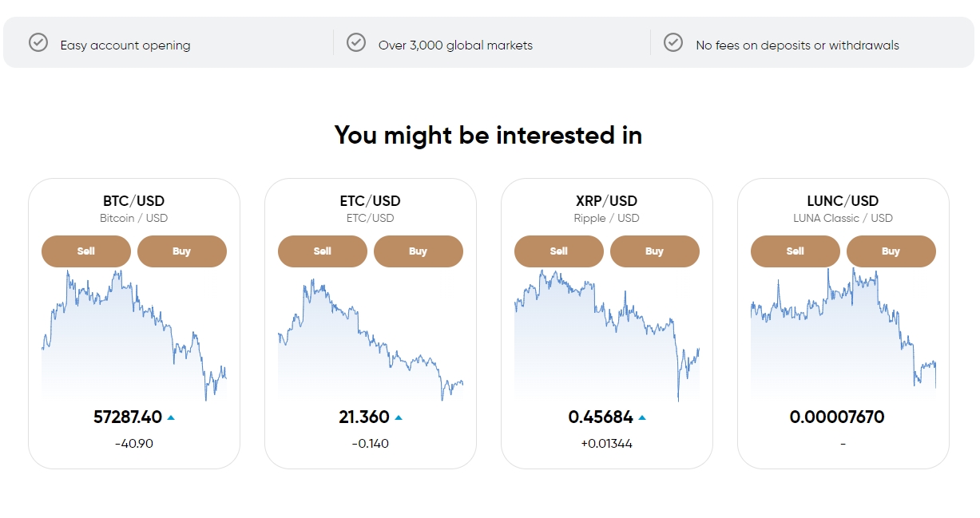Hit the Sell button for XRP/USD
This screenshot has height=518, width=980.
pos(559,251)
